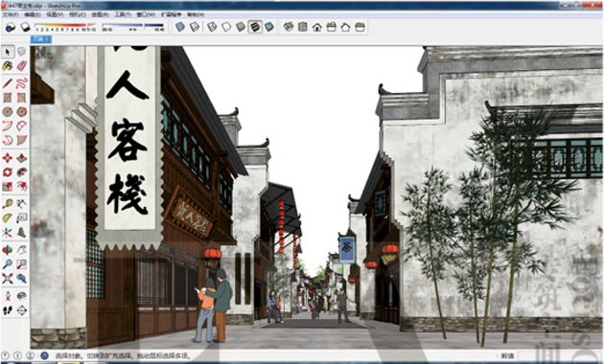Viewport: 604px width, 364px height.
Task: Click the Make Component tool
Action: click(x=21, y=52)
